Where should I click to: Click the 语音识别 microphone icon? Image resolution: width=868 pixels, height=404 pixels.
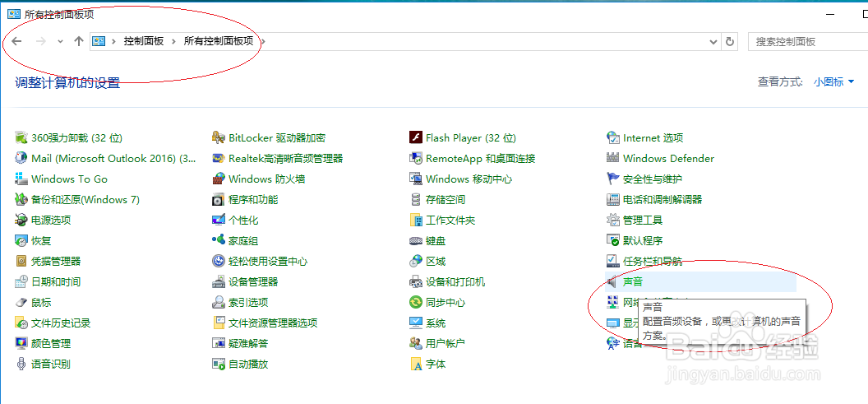21,365
